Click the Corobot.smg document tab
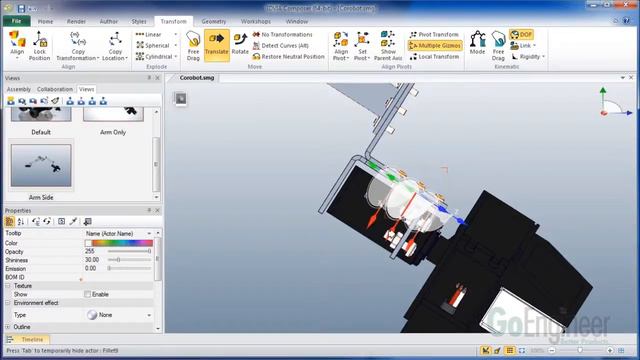 point(197,78)
